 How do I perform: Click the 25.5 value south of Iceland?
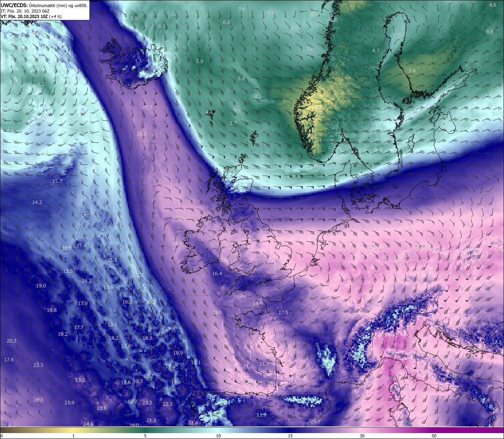point(147,107)
